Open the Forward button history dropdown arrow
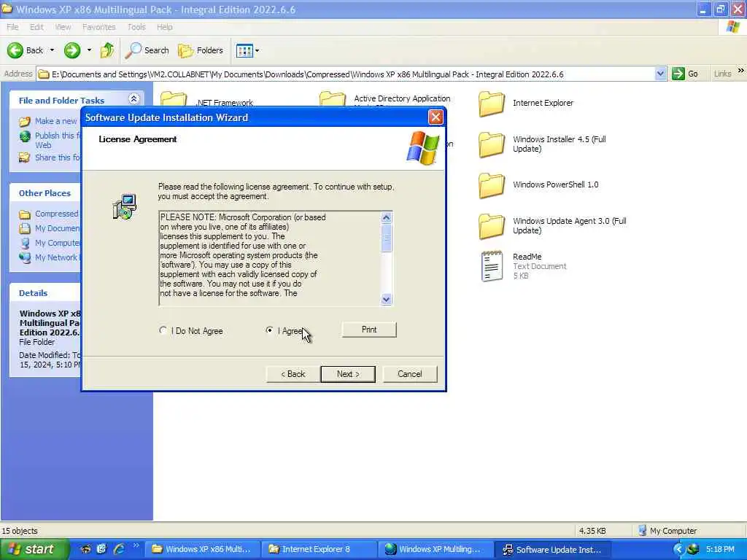This screenshot has height=560, width=747. point(89,50)
